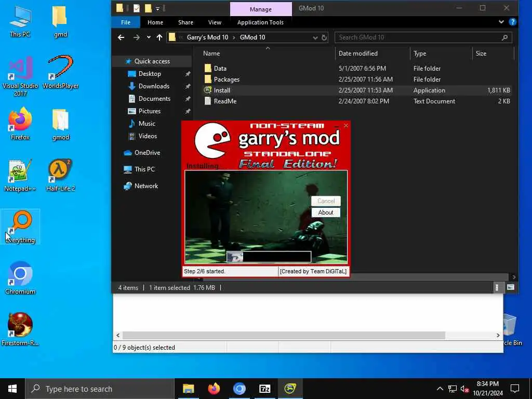Image resolution: width=532 pixels, height=399 pixels.
Task: Refresh the GMod 10 folder view
Action: [x=324, y=37]
